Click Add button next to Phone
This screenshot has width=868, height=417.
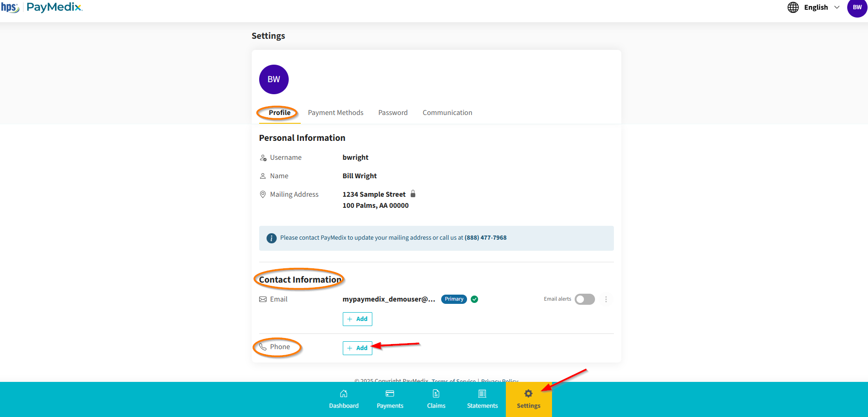(x=357, y=348)
